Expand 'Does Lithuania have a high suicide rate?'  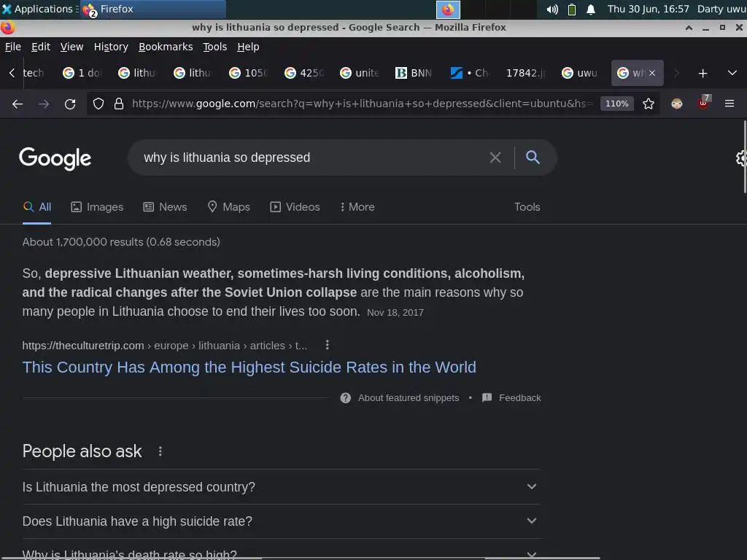(x=282, y=521)
